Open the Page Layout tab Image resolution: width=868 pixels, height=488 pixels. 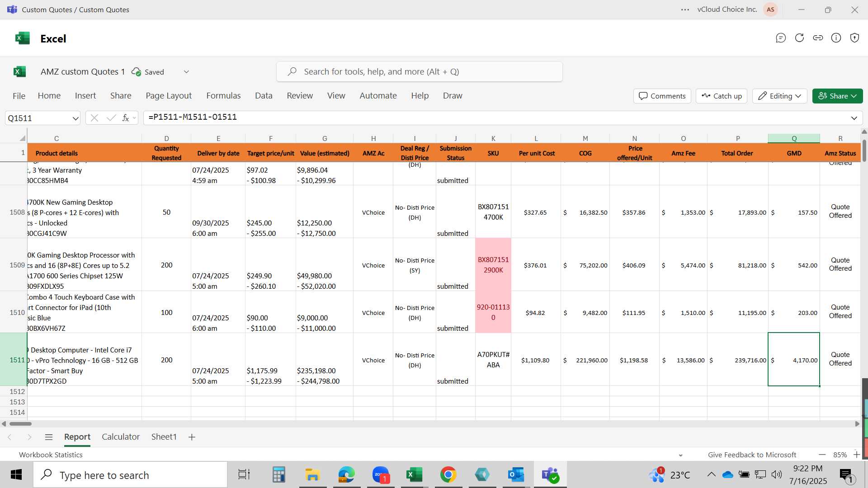click(169, 96)
